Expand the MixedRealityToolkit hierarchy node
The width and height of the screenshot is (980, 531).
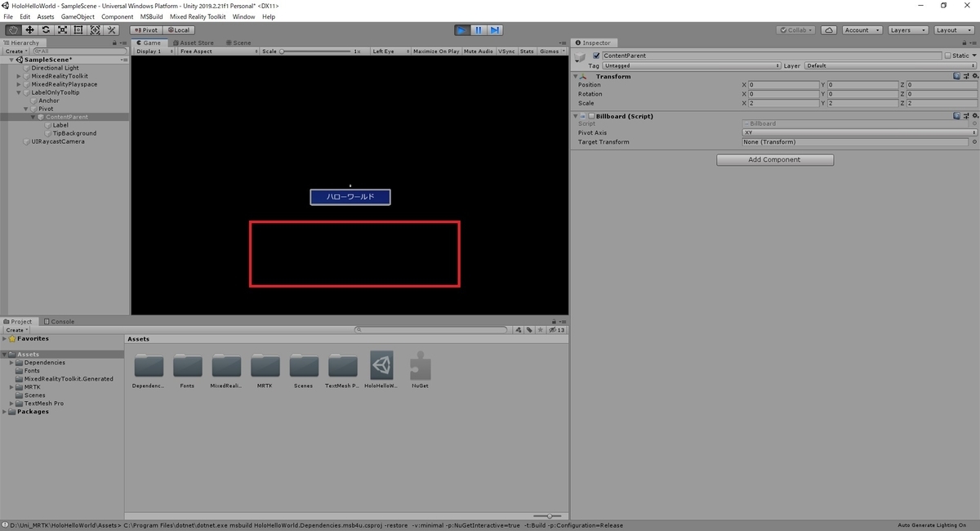point(19,76)
